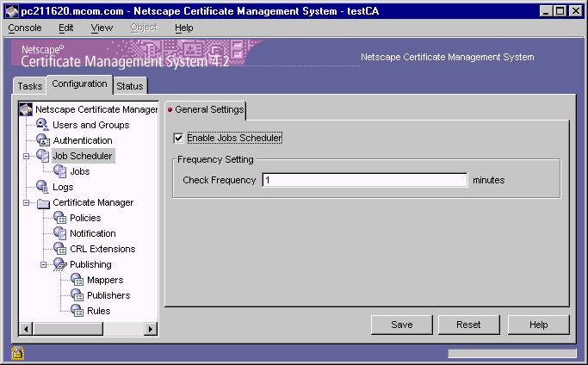Uncheck the Enable Jobs Scheduler checkbox
Viewport: 588px width, 365px height.
178,138
